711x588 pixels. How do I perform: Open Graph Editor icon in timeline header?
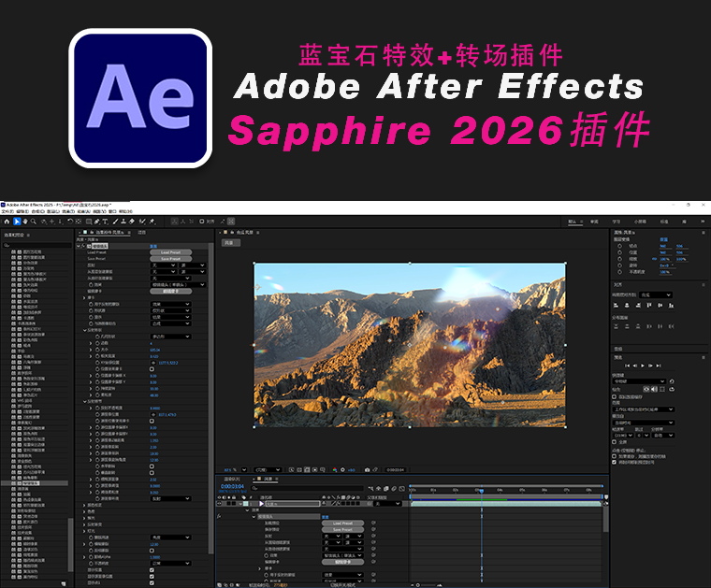click(x=401, y=489)
